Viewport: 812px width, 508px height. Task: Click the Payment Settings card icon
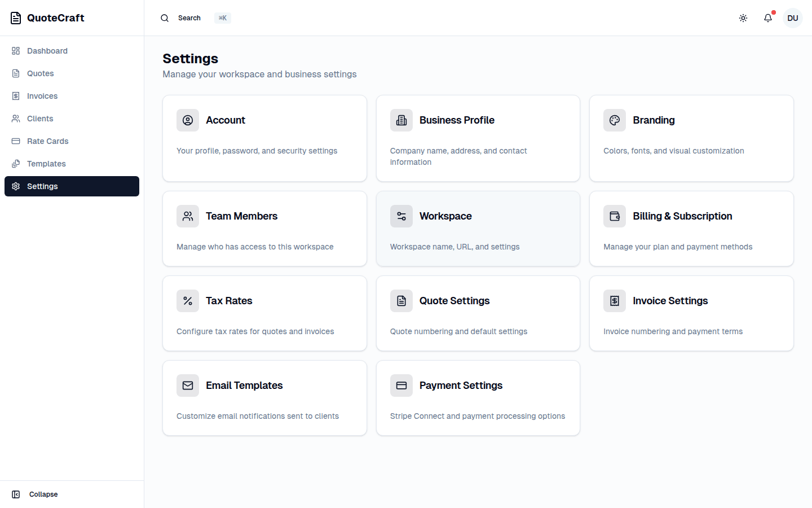401,386
